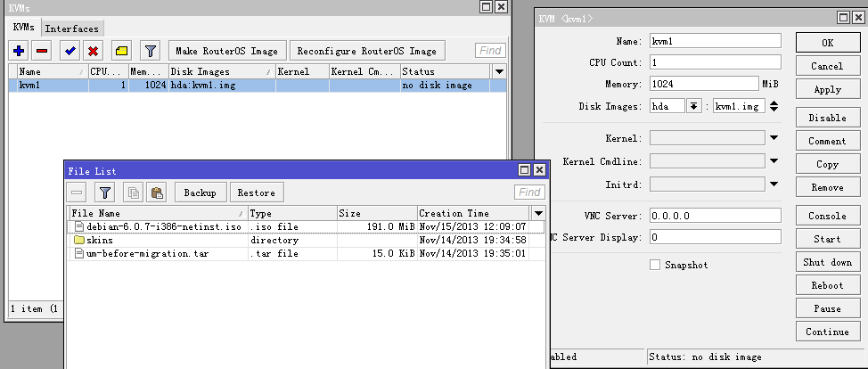Disable KVM with red X icon

point(93,51)
